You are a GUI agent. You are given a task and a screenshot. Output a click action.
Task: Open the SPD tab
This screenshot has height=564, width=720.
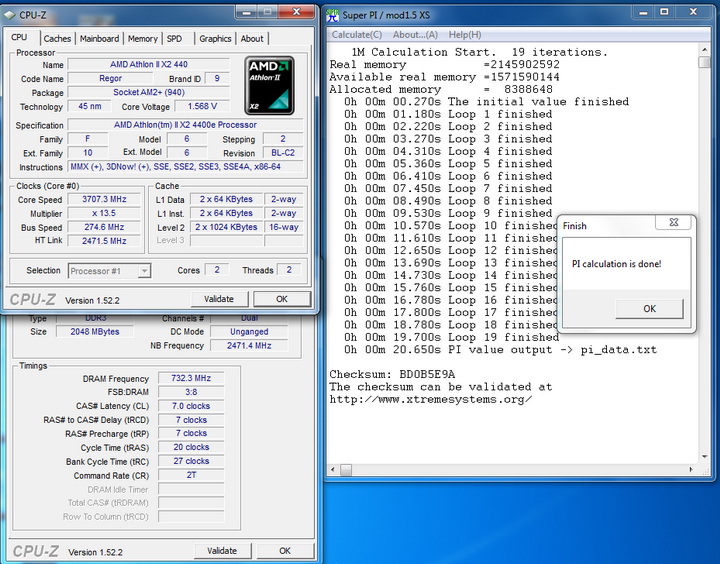point(174,39)
